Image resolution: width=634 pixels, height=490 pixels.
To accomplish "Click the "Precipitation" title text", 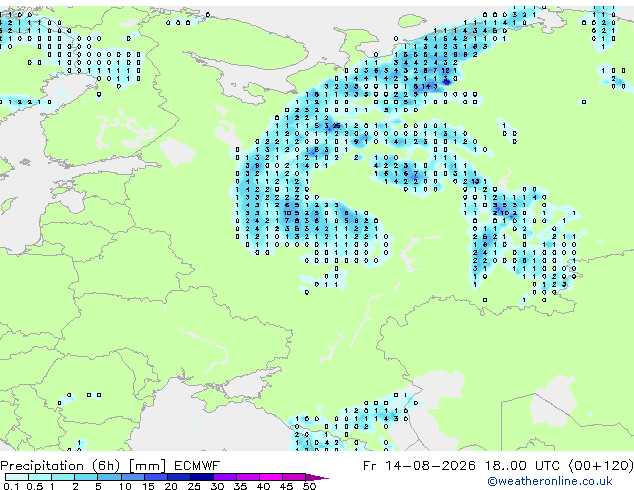I will (x=42, y=466).
